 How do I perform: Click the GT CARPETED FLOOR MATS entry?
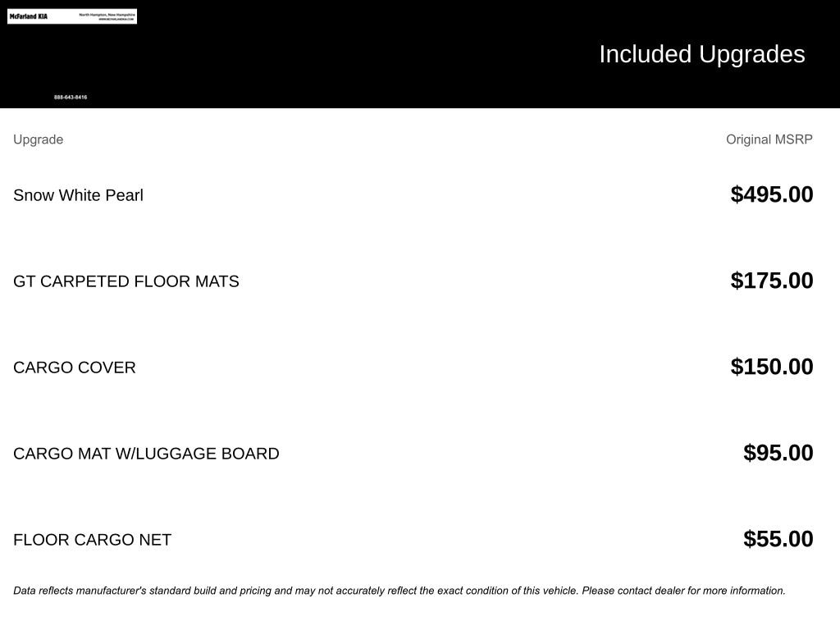pyautogui.click(x=126, y=281)
